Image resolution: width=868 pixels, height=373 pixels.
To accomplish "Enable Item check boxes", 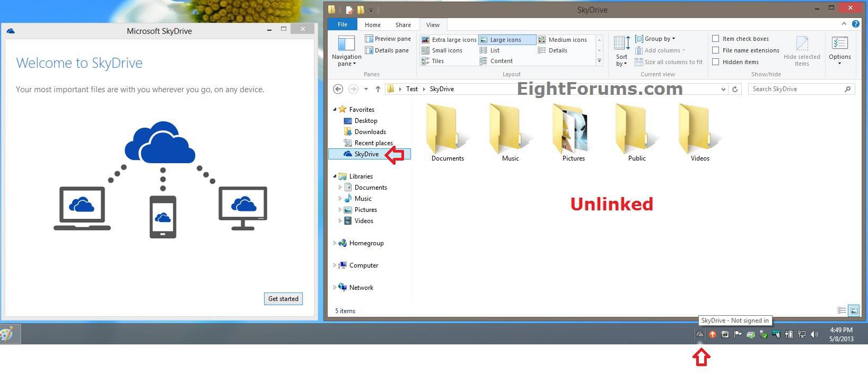I will [716, 39].
